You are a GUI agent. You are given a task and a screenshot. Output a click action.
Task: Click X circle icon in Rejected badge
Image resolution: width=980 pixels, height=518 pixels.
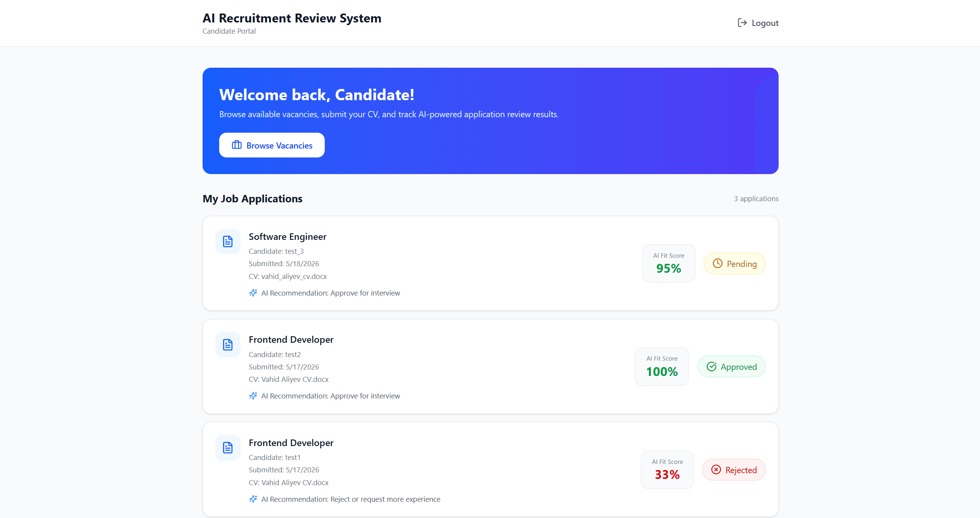click(716, 470)
